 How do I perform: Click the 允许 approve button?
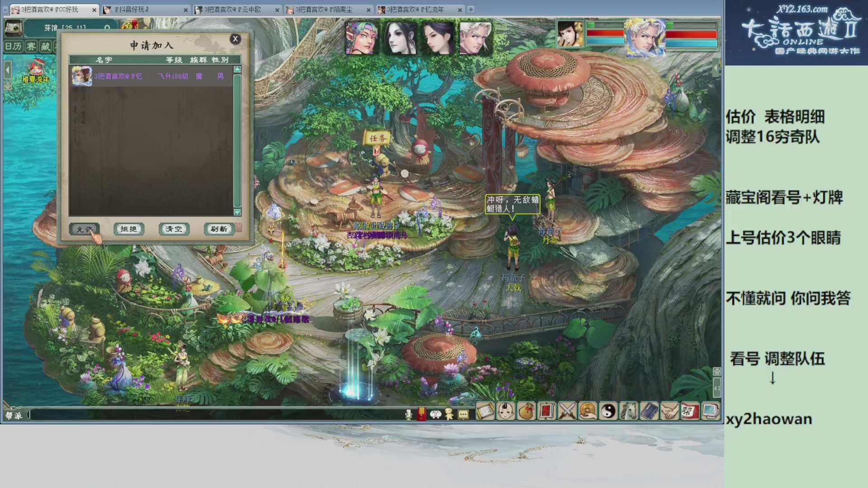pyautogui.click(x=84, y=229)
